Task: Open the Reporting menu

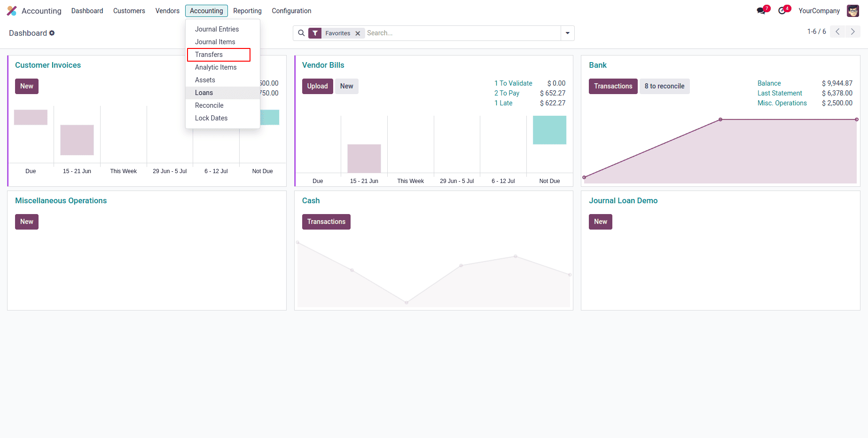Action: click(247, 10)
